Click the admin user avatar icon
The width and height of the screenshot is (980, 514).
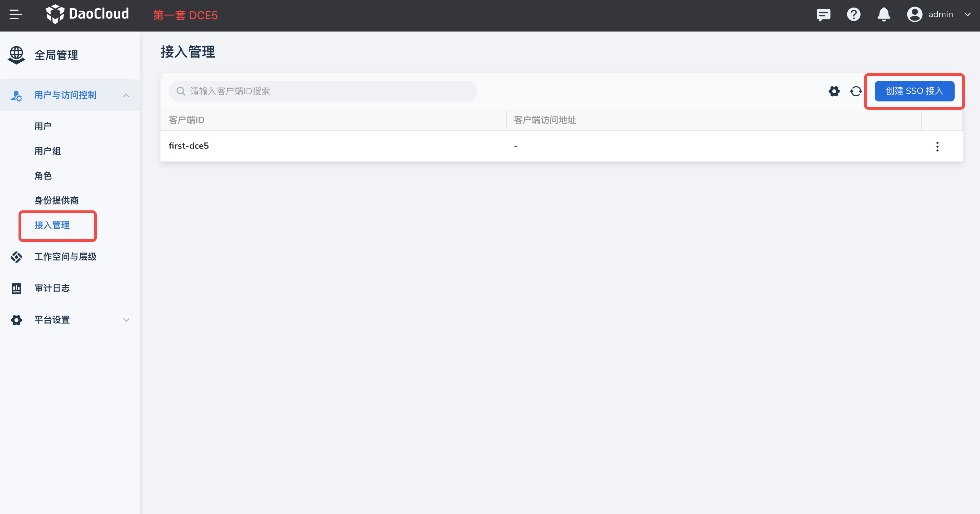point(915,15)
